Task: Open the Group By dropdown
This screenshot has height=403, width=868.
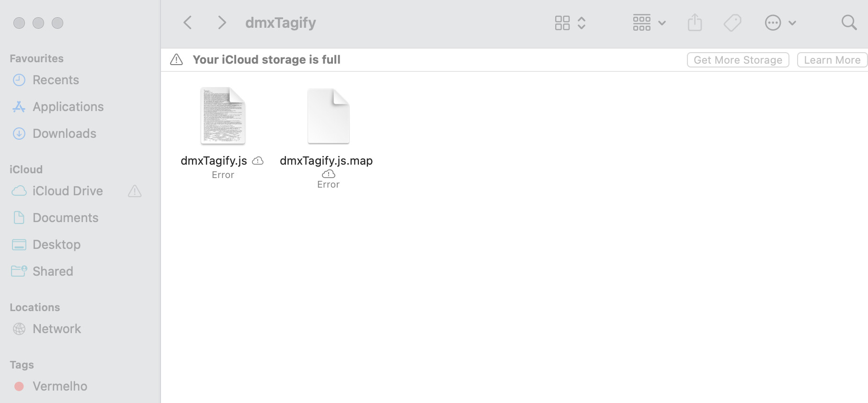Action: pyautogui.click(x=649, y=22)
